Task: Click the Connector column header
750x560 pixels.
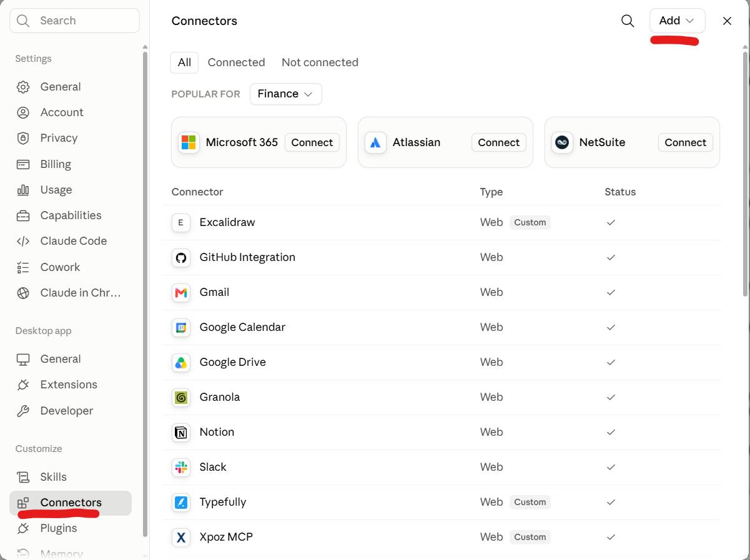Action: pos(197,192)
